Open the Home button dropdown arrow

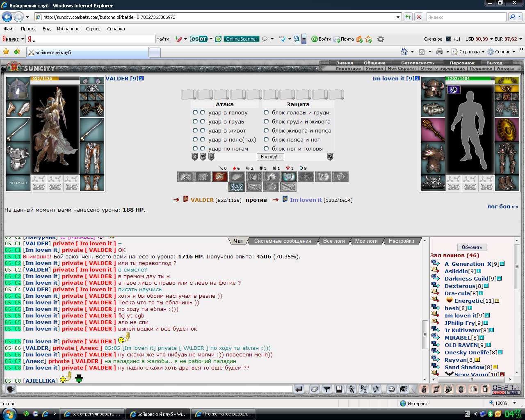412,52
